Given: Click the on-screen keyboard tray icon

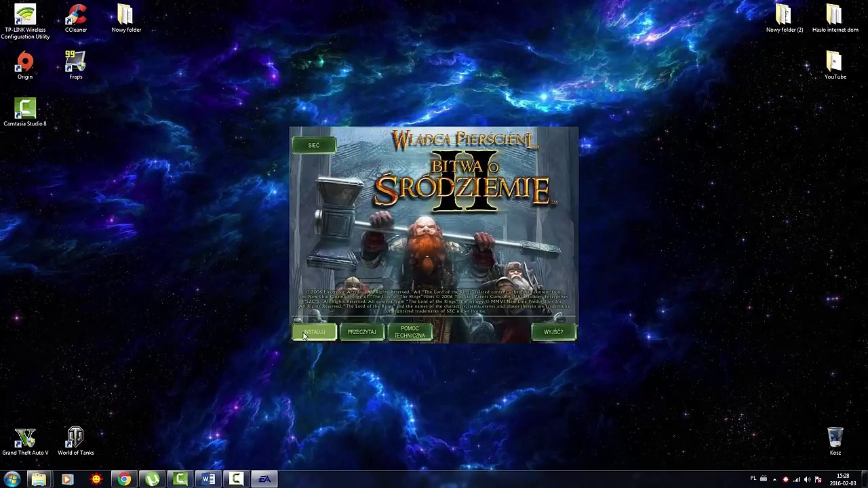Looking at the screenshot, I should pyautogui.click(x=764, y=479).
